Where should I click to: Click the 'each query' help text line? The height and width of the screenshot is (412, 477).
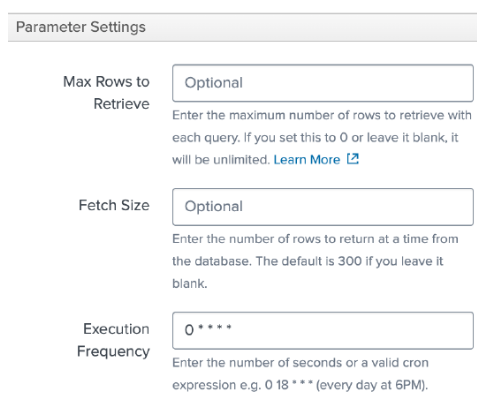click(x=315, y=138)
